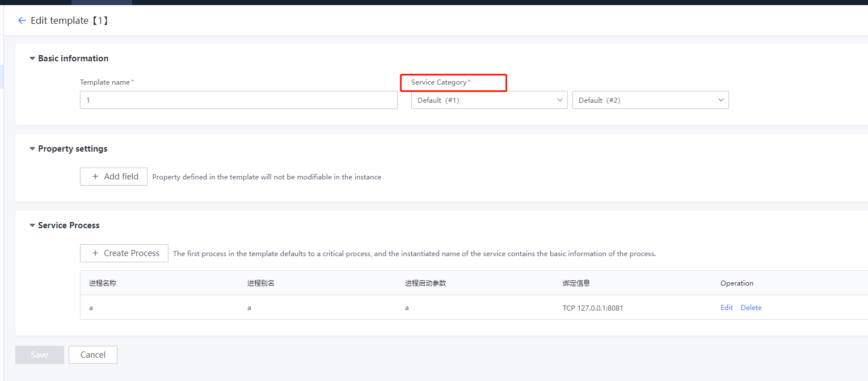Click the back arrow beside Edit template
This screenshot has height=381, width=868.
pyautogui.click(x=22, y=20)
